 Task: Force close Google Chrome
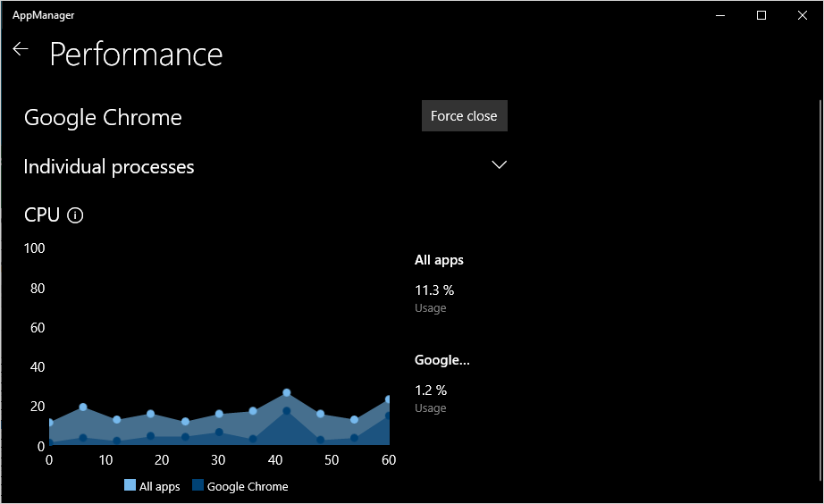[x=464, y=115]
